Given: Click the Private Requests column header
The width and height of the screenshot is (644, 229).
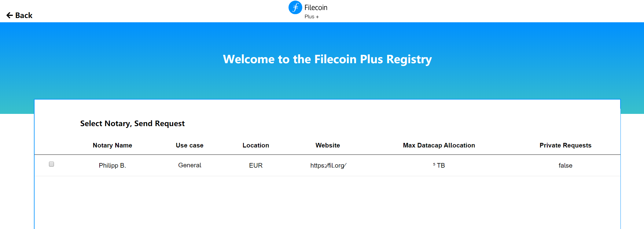Looking at the screenshot, I should [565, 145].
